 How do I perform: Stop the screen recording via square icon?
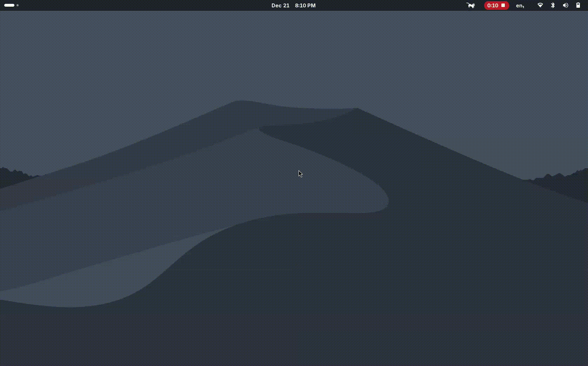(x=503, y=5)
